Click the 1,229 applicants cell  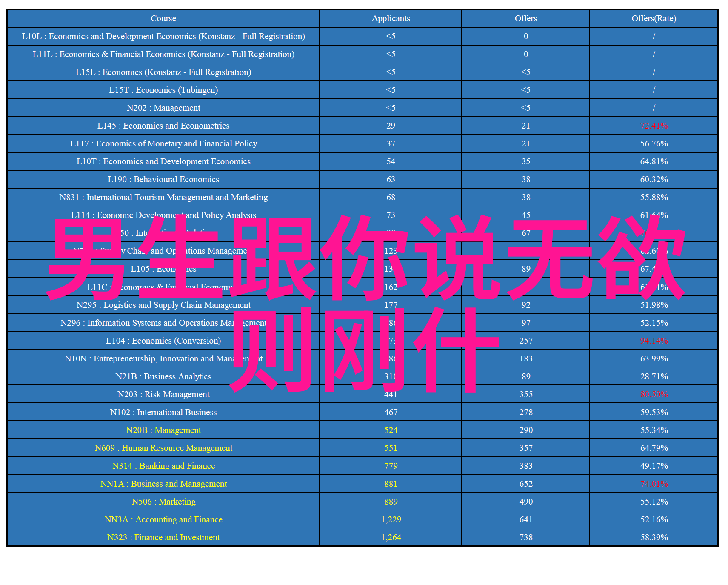(x=391, y=519)
